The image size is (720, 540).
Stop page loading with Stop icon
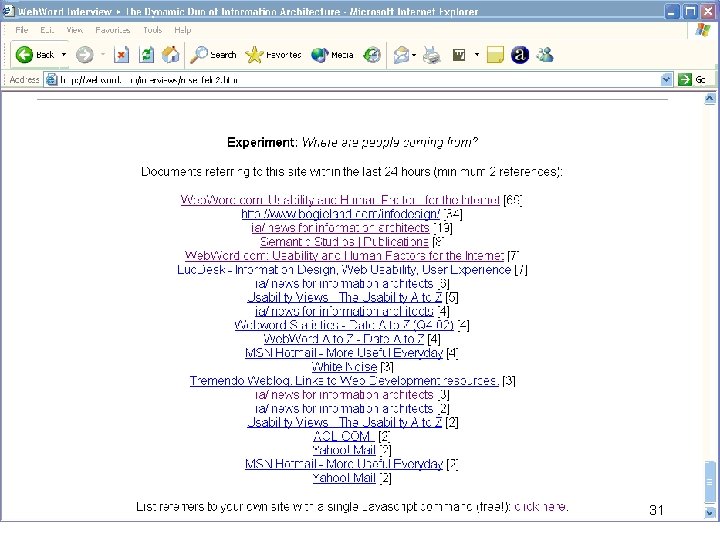click(x=121, y=55)
